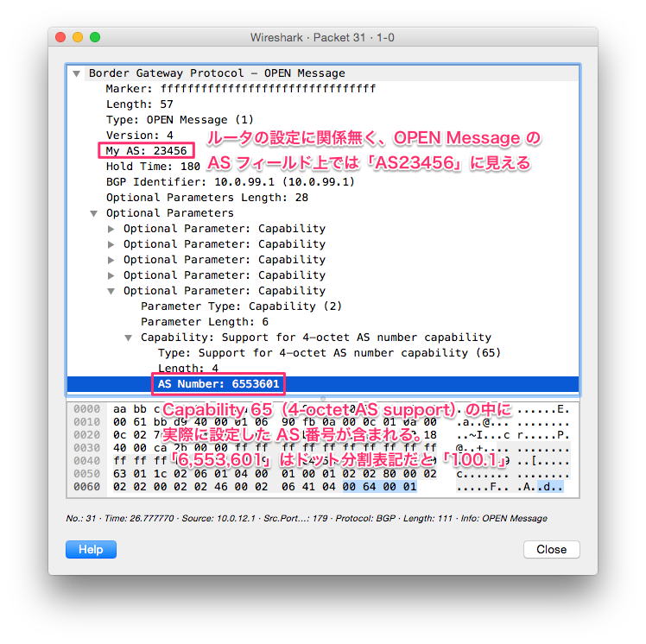Click ASCII text '.....F.. .A..d..' in bytes pane
The image size is (646, 644).
pos(510,487)
